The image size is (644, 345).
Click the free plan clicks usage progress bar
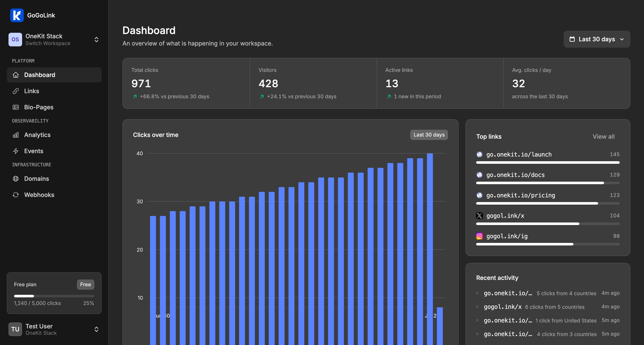tap(54, 296)
